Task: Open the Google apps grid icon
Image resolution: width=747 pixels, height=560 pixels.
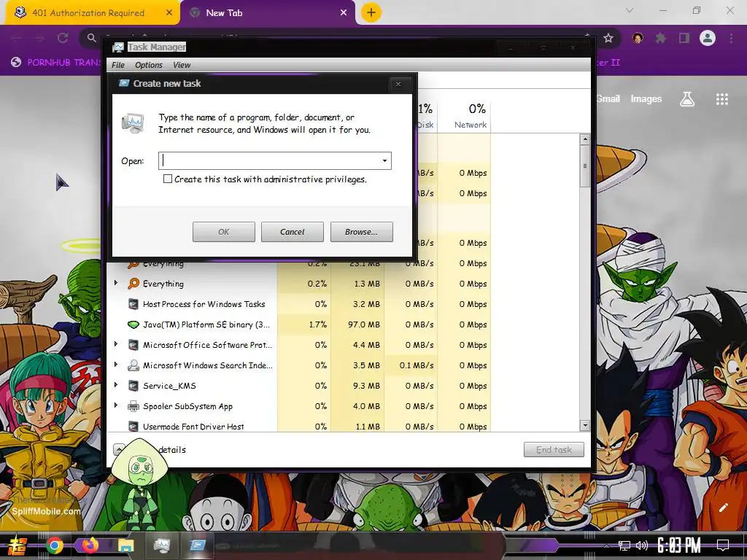Action: point(721,99)
